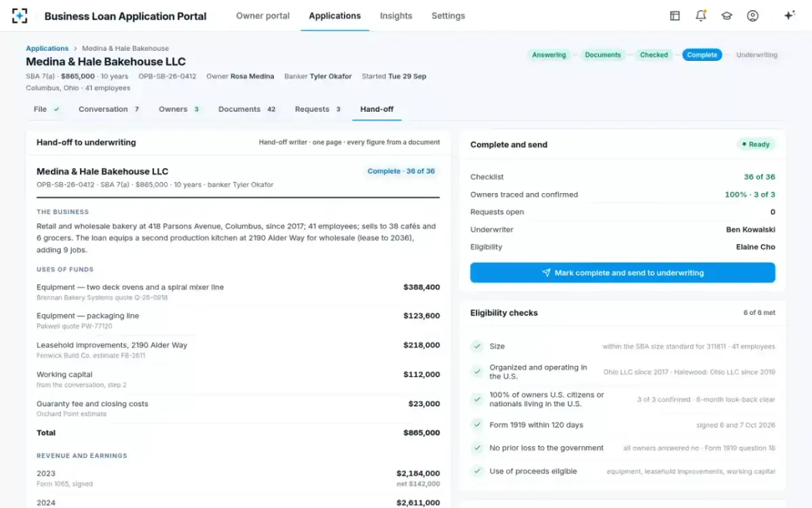Click the $23,000 amount

pos(424,404)
